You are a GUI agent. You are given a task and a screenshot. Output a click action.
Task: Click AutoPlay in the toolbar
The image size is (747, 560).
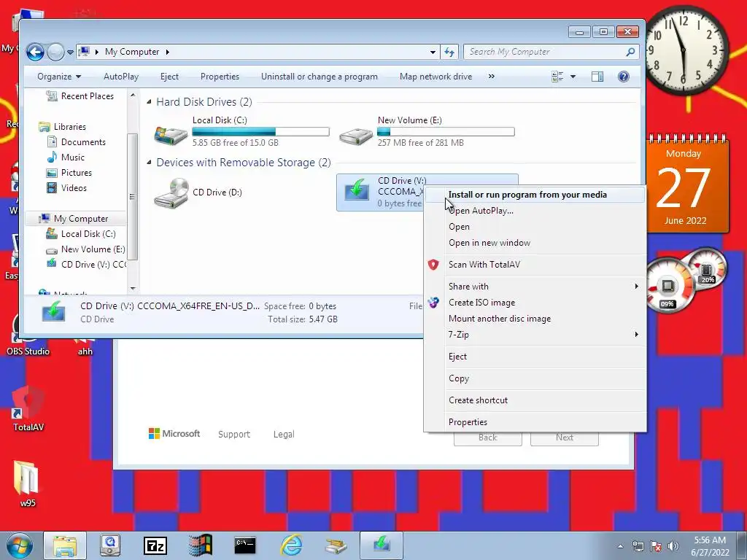coord(121,77)
